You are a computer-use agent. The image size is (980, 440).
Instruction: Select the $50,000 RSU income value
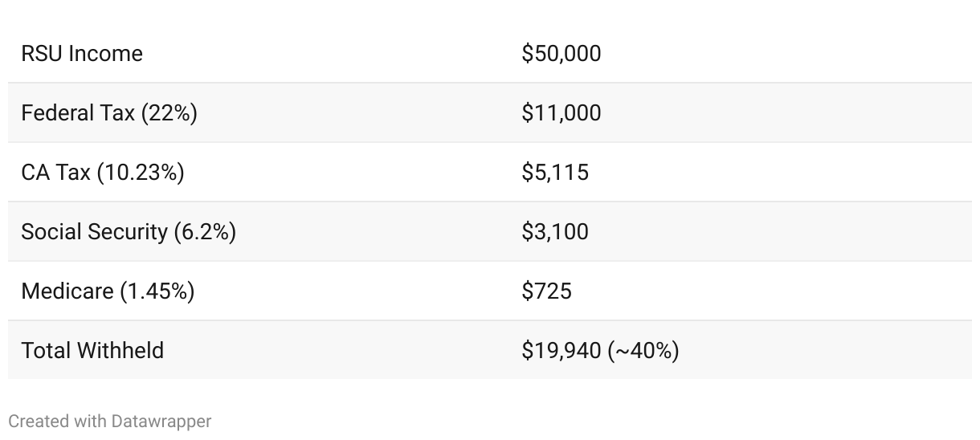click(561, 54)
